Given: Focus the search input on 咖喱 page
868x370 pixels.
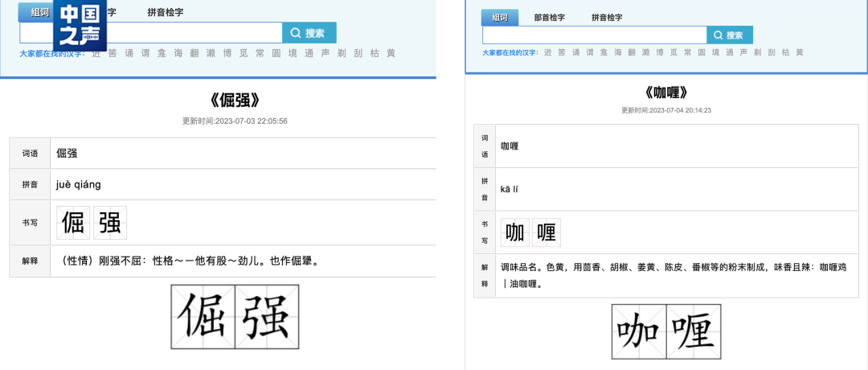Looking at the screenshot, I should tap(593, 35).
